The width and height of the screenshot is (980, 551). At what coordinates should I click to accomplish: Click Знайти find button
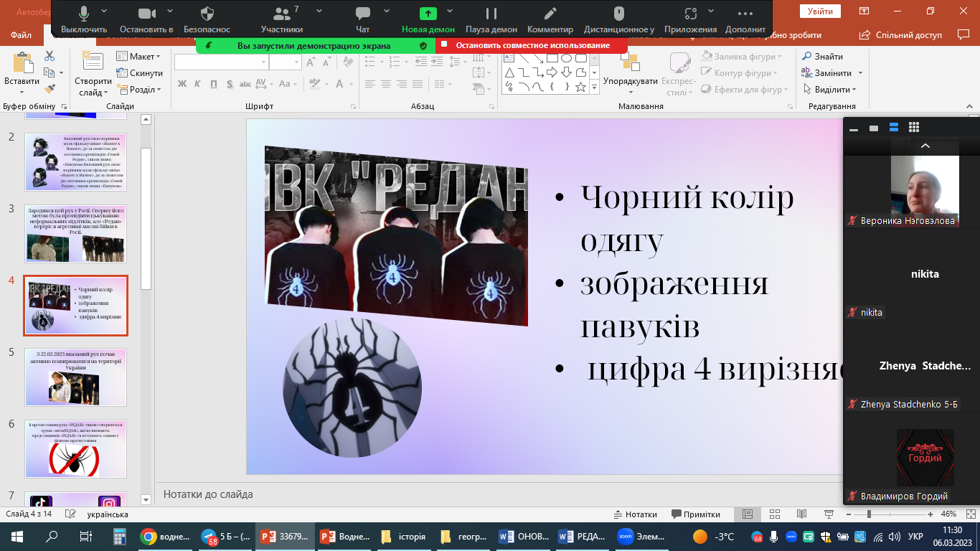tap(822, 57)
